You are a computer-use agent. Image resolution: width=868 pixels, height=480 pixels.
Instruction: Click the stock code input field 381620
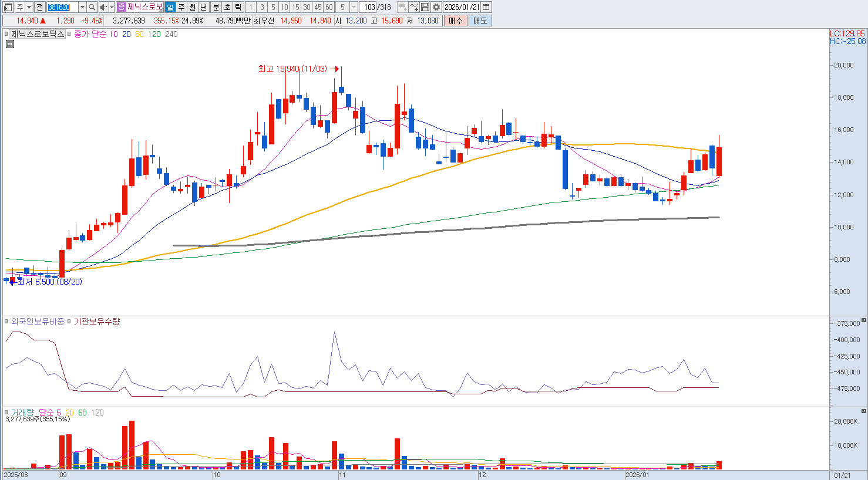62,7
